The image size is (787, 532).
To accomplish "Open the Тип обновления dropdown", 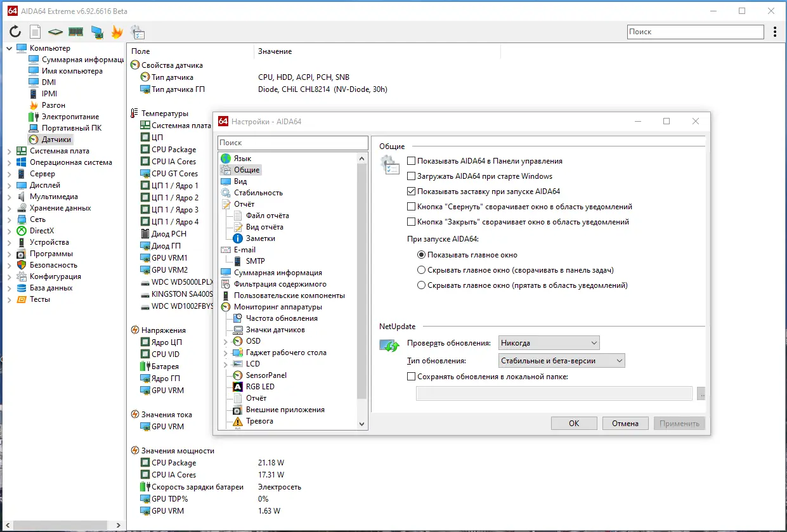I will [x=562, y=361].
